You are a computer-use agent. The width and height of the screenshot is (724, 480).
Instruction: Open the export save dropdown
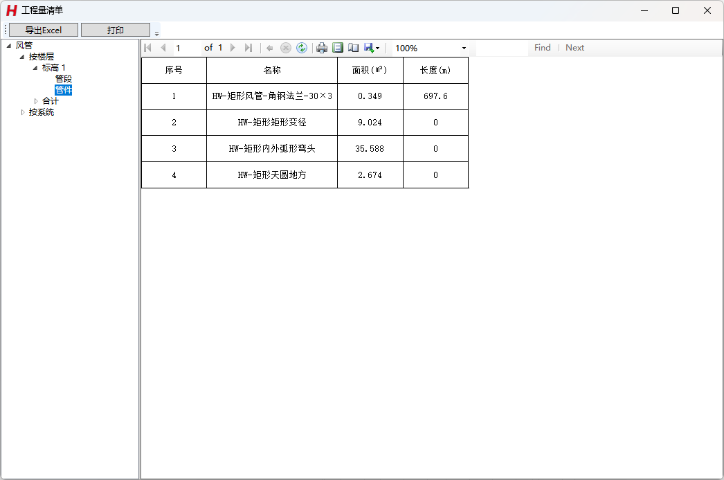point(371,48)
